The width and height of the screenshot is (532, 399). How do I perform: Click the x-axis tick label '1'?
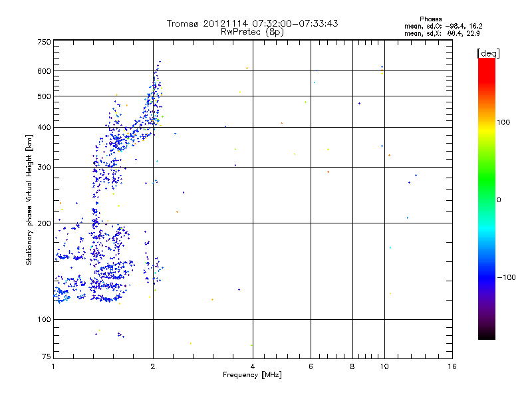[x=53, y=366]
